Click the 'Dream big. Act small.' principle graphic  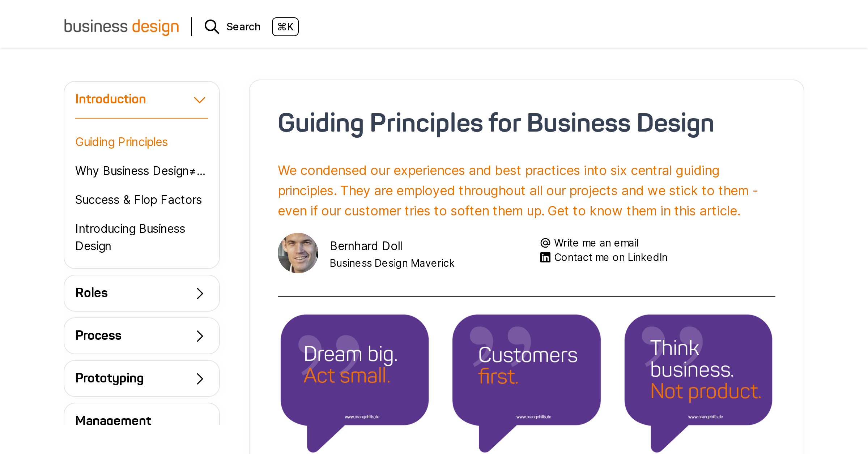click(x=355, y=369)
